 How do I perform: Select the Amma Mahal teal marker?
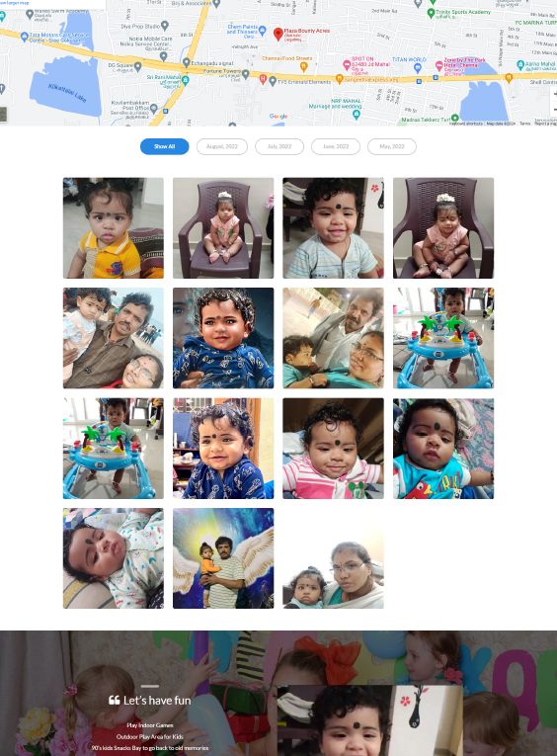pos(520,64)
